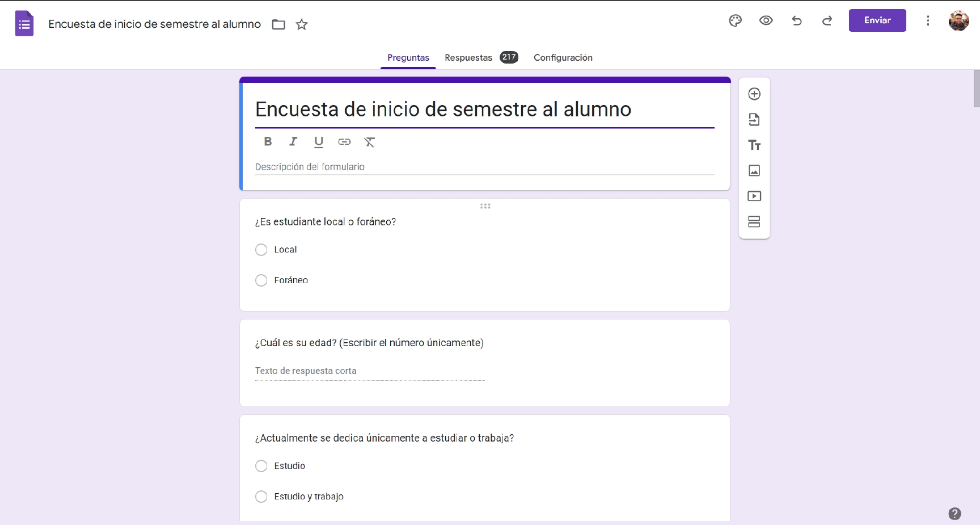This screenshot has width=980, height=525.
Task: Choose the Estudio y trabajo option
Action: click(x=261, y=497)
